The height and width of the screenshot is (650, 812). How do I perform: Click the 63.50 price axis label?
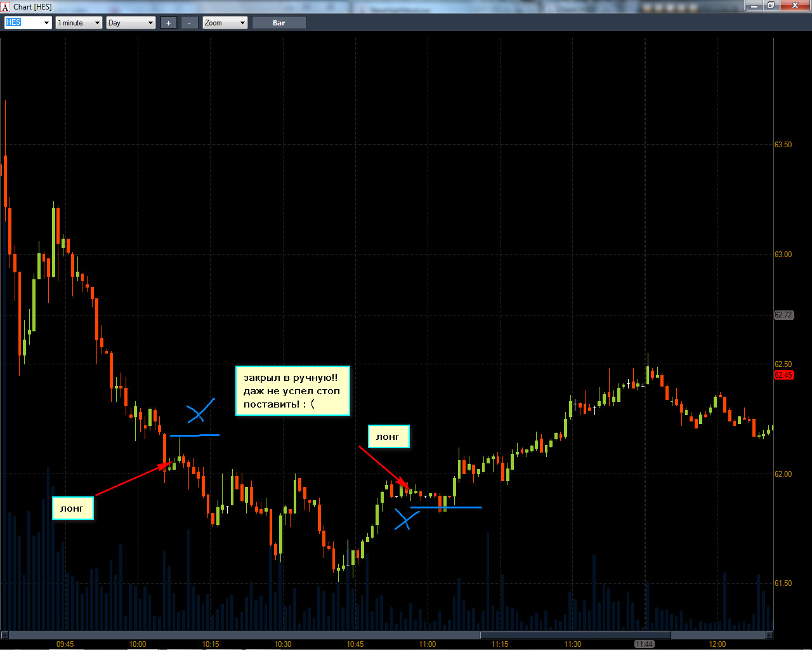(x=783, y=145)
